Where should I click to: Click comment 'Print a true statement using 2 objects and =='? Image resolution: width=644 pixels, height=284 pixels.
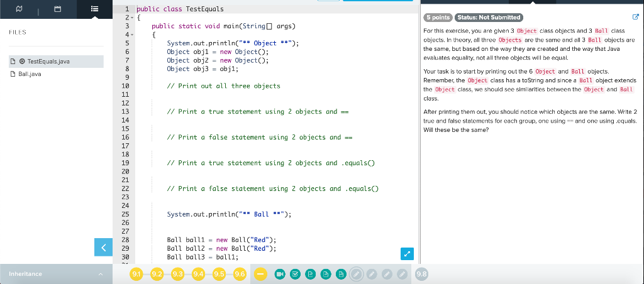tap(257, 112)
